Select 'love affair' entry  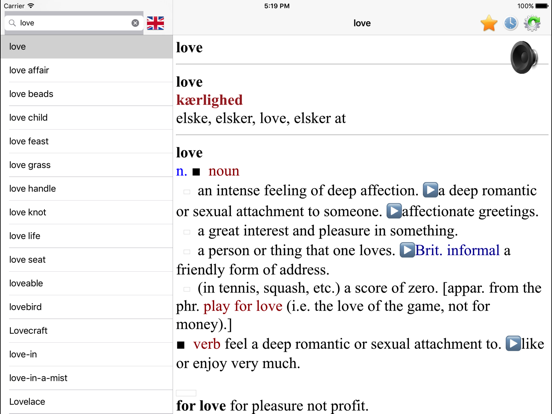(87, 70)
